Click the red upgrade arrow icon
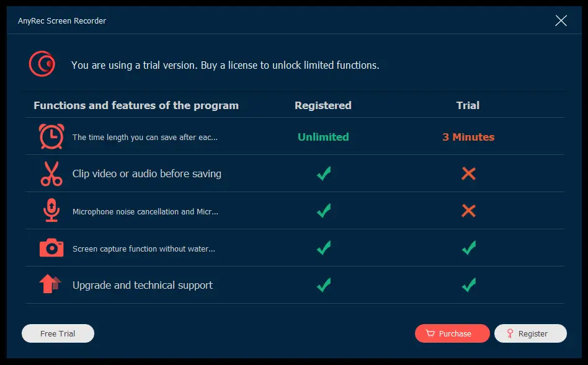Screen dimensions: 588x365 point(50,284)
